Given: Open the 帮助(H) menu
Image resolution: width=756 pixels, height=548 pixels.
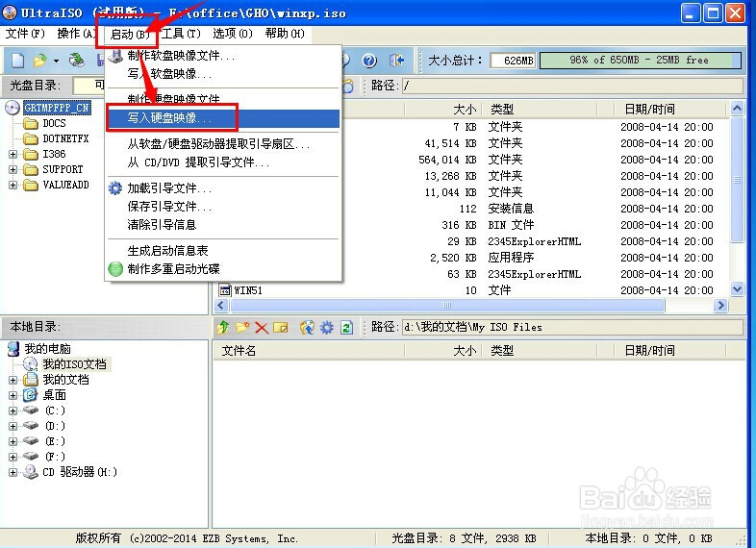Looking at the screenshot, I should click(285, 34).
